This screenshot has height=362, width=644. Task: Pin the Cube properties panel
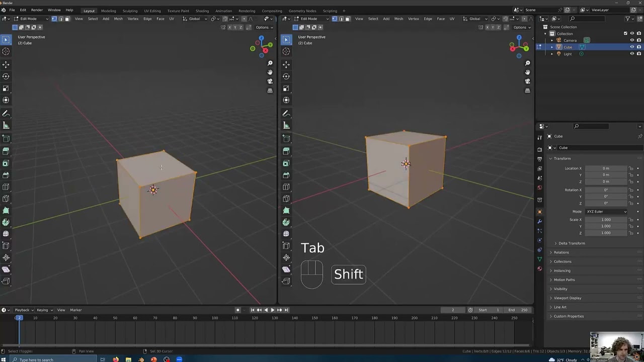[x=640, y=136]
